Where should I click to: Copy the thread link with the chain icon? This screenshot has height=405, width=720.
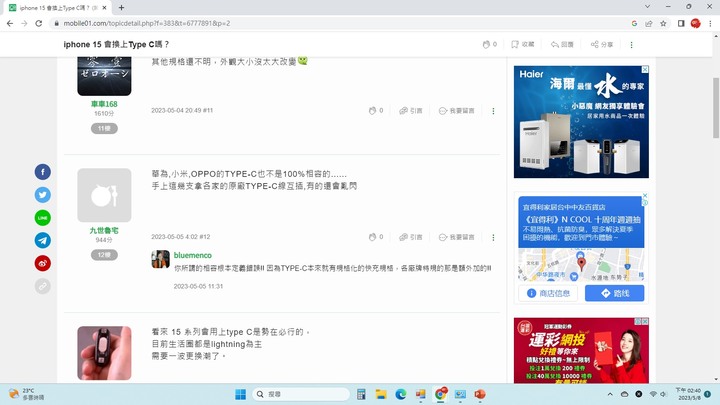point(43,286)
